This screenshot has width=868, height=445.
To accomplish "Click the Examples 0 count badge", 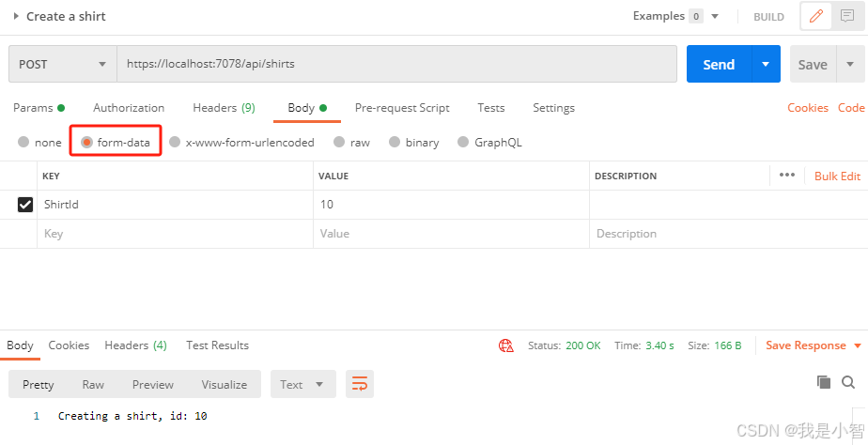I will 696,17.
